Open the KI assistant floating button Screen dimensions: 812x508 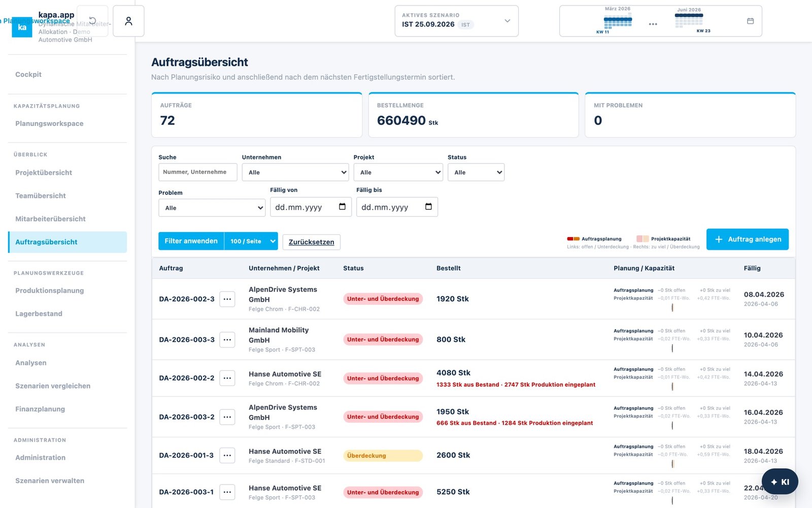click(780, 482)
